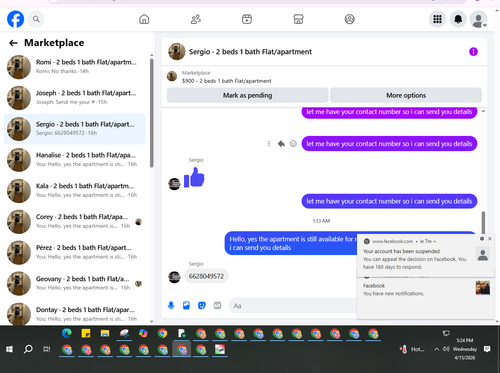500x373 pixels.
Task: Click the More options button
Action: click(x=406, y=95)
